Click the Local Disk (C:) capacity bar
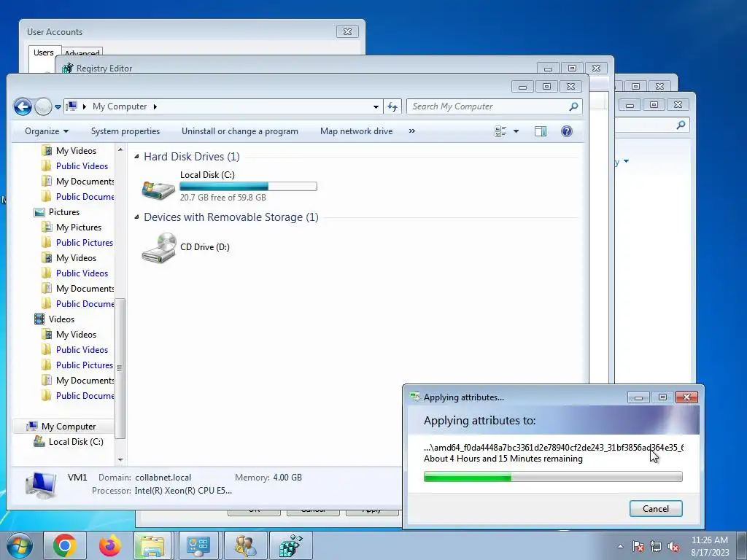 pos(248,186)
